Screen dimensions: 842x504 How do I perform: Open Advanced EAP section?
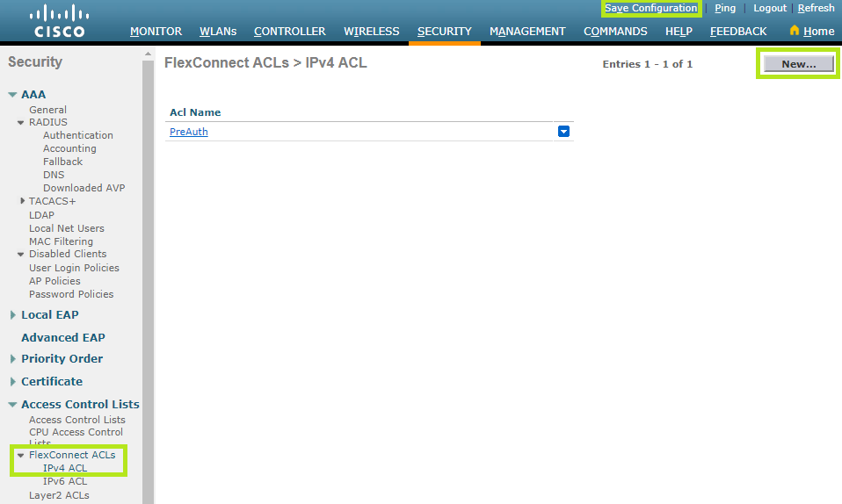pyautogui.click(x=62, y=337)
